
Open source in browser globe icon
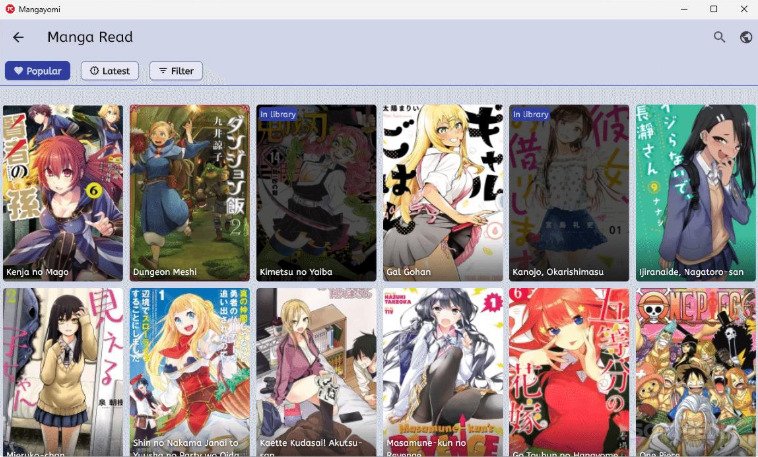point(746,37)
